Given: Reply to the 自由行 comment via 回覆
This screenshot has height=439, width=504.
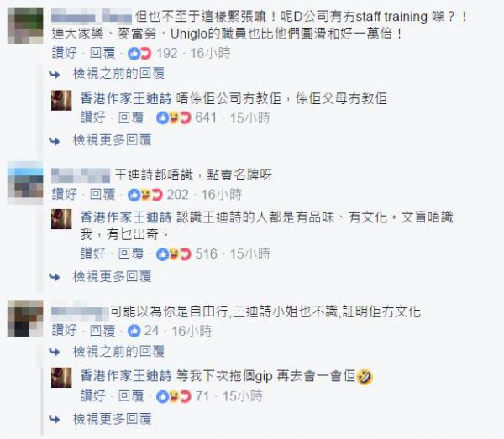Looking at the screenshot, I should coord(102,331).
